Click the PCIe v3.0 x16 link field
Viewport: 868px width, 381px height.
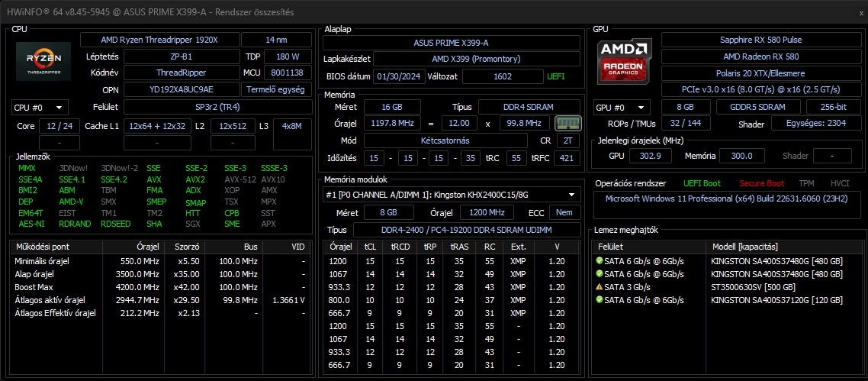[x=760, y=89]
